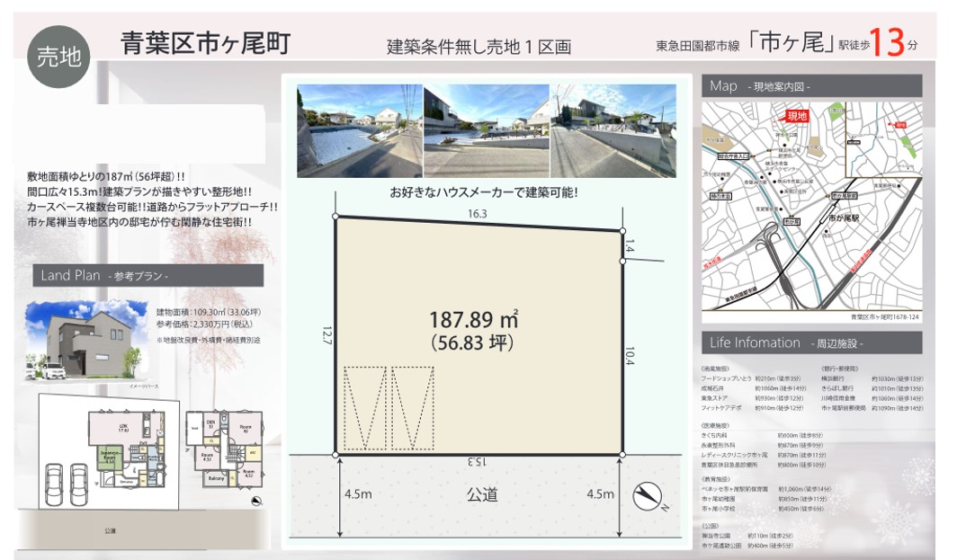Click the 市が尾駅 station label on map
Image resolution: width=957 pixels, height=560 pixels.
tap(844, 218)
